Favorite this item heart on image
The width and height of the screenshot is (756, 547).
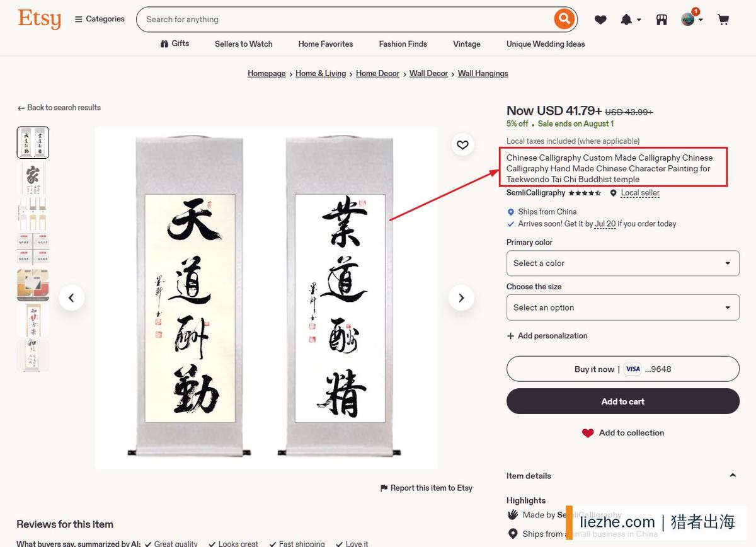(x=462, y=145)
